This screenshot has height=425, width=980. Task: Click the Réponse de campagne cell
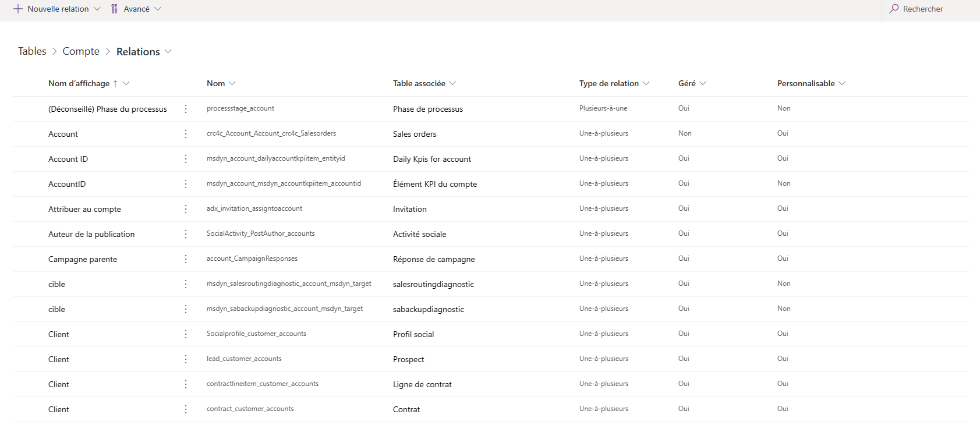(x=434, y=259)
